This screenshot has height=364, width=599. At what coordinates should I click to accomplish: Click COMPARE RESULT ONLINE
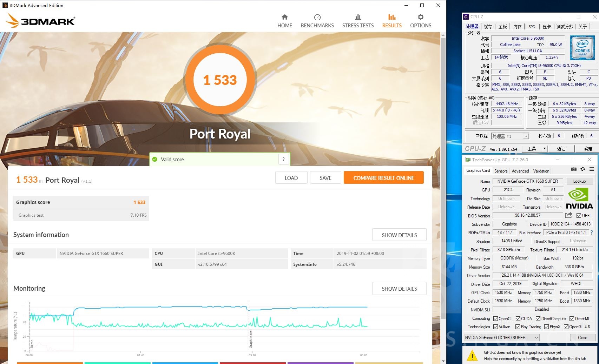(383, 178)
